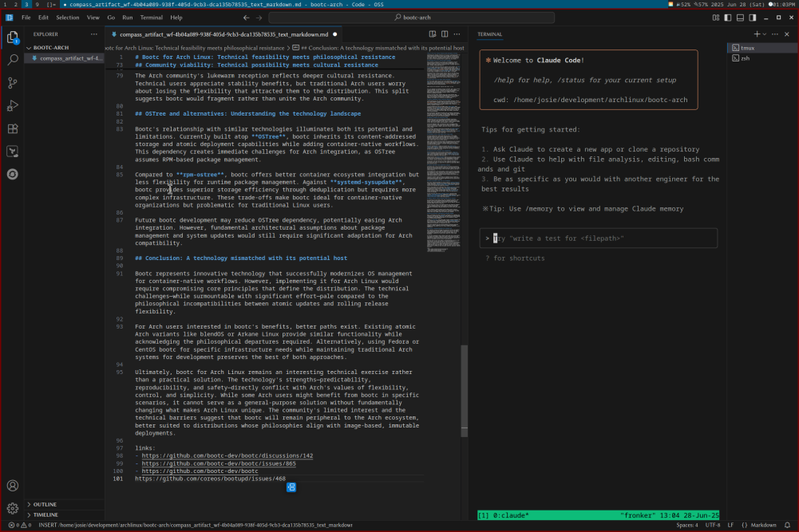Split the editor to the right

[x=445, y=34]
